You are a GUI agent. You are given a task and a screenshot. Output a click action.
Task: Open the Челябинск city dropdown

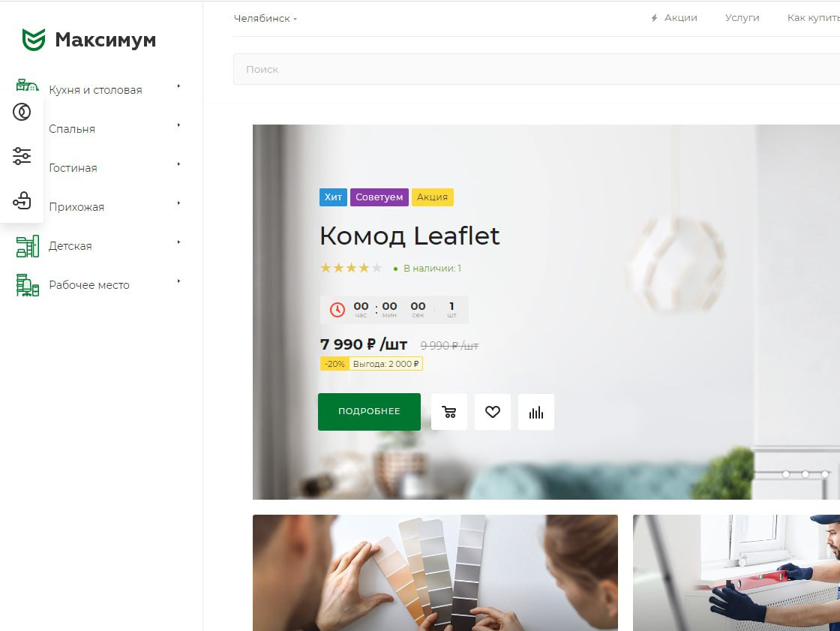265,18
